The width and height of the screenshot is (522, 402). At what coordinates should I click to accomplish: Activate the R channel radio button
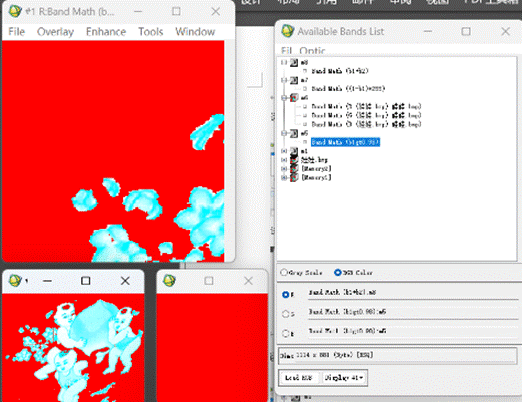[x=285, y=295]
